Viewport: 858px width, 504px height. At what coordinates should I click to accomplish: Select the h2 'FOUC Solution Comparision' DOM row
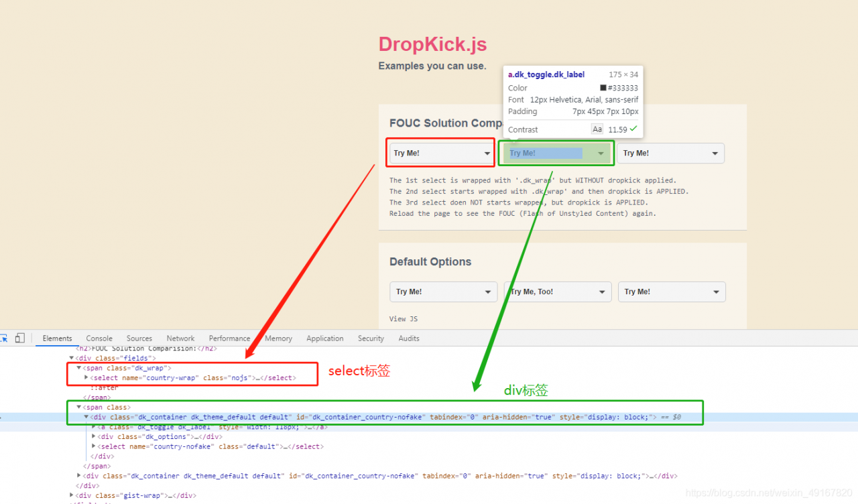point(146,349)
